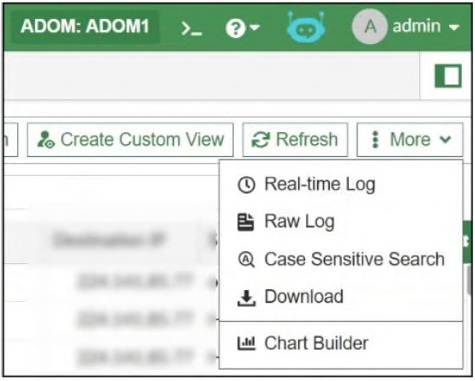Open the CLI console icon
This screenshot has height=381, width=475.
pos(192,28)
